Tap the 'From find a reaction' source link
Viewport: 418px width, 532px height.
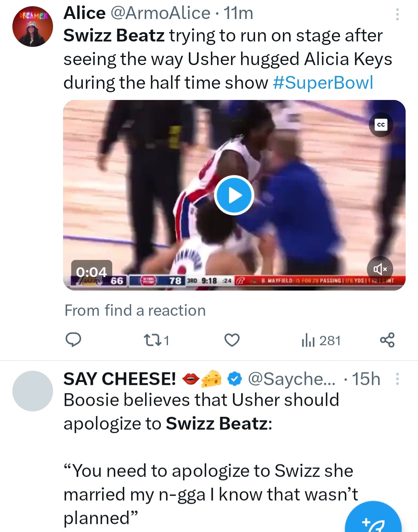135,310
